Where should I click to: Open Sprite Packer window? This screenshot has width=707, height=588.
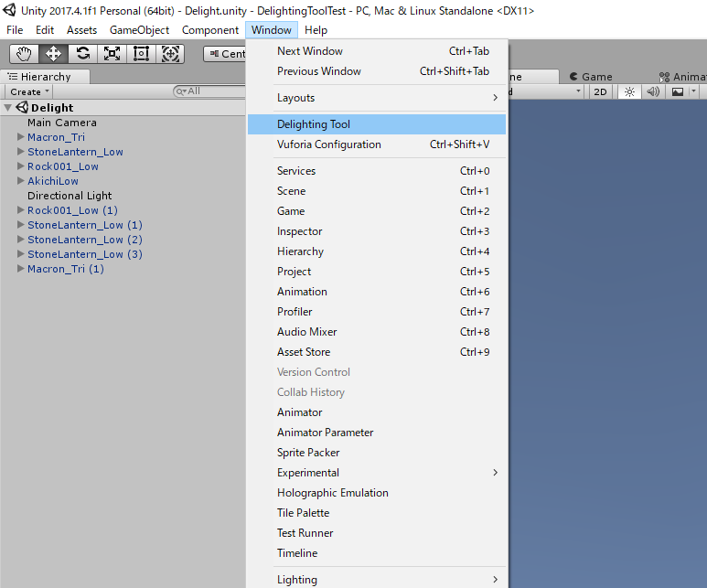coord(377,453)
